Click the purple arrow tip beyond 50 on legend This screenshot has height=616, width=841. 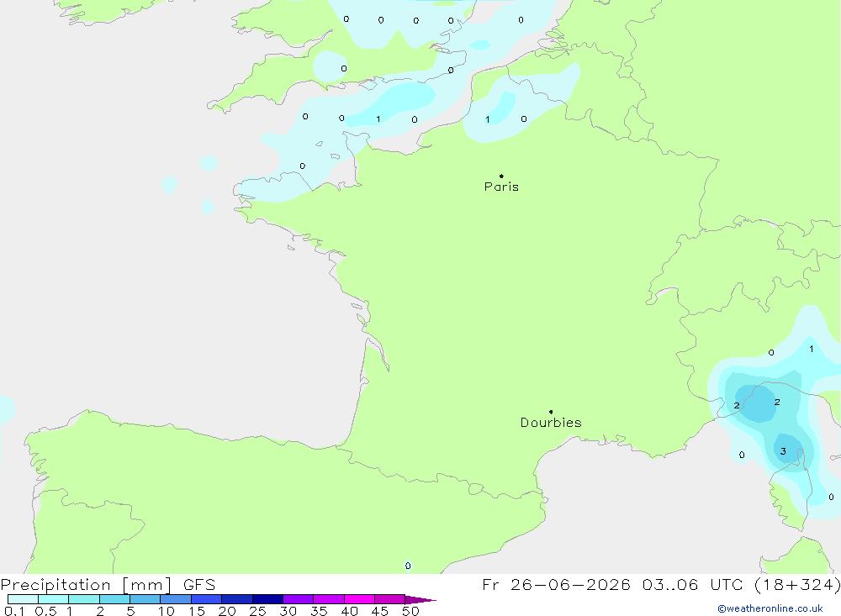pyautogui.click(x=420, y=600)
